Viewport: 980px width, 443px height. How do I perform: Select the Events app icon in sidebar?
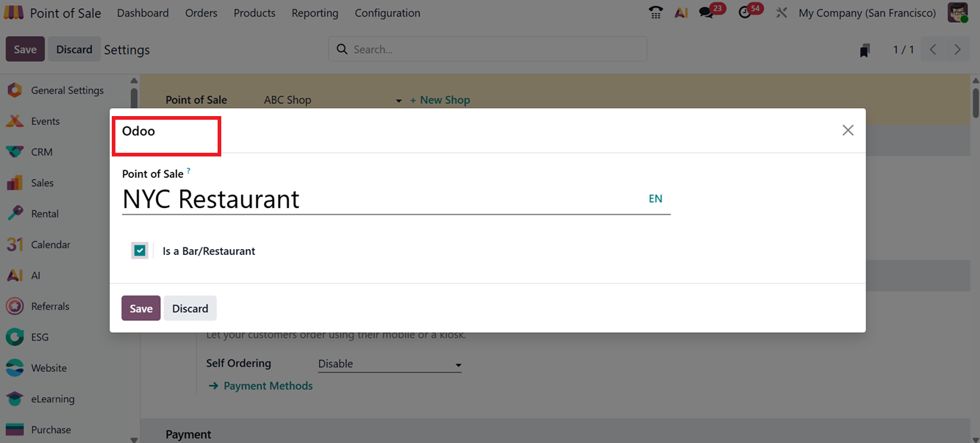14,120
